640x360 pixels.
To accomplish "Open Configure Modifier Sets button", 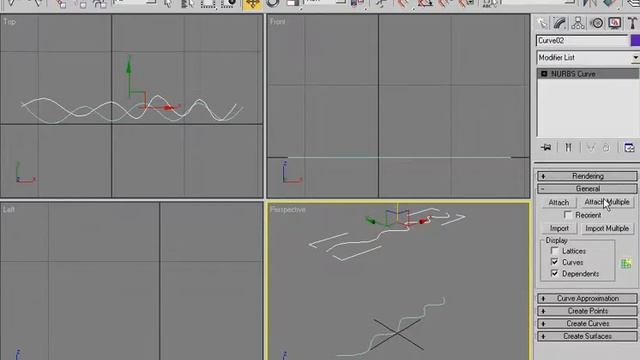I will (x=629, y=147).
